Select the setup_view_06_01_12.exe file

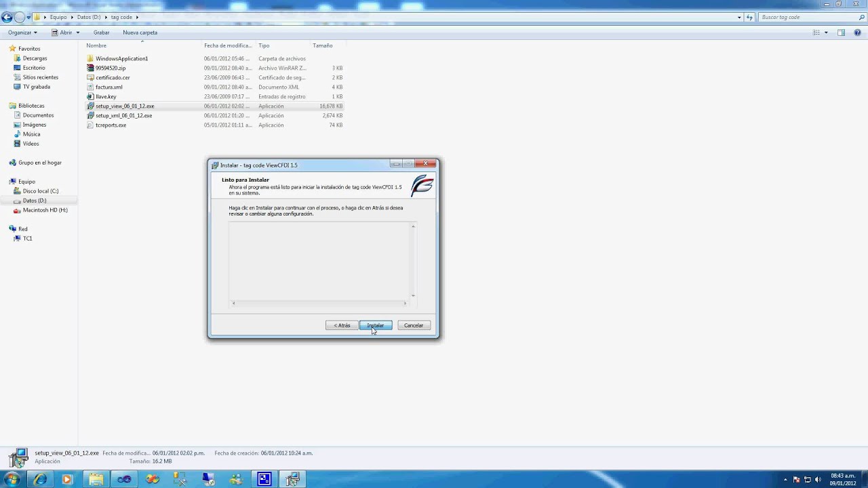tap(125, 106)
